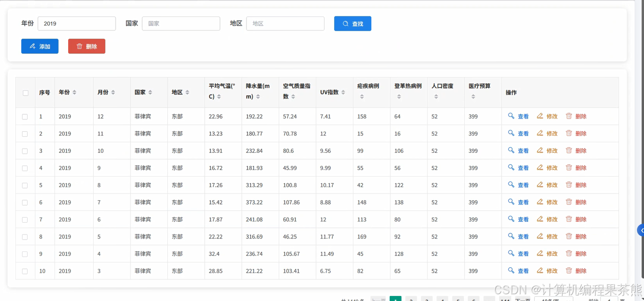Open 修改 link for row 2
The image size is (644, 301).
(x=552, y=133)
